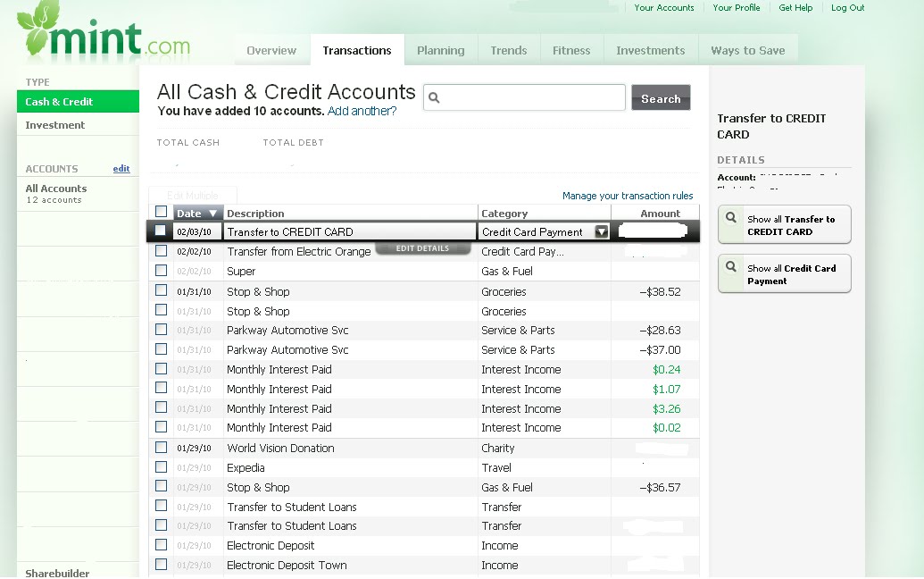Check the World Vision Donation row checkbox
Viewport: 924px width, 579px height.
click(161, 447)
